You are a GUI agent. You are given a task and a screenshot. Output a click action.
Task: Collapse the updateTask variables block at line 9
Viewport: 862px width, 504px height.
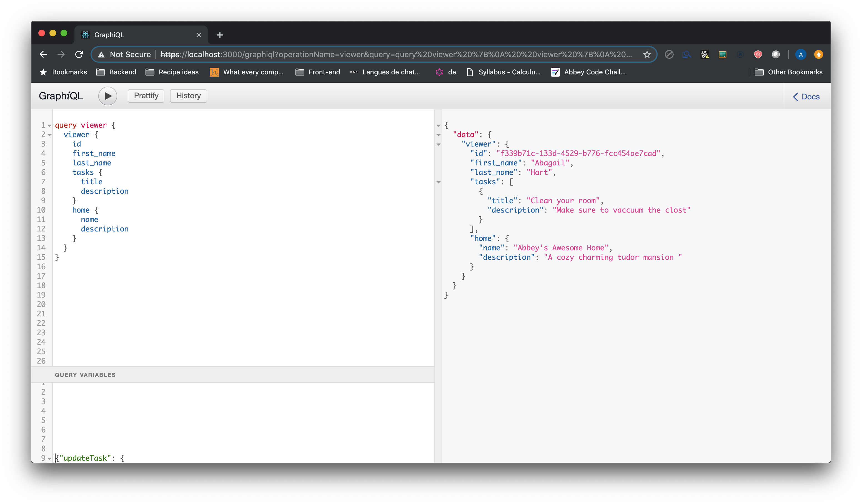[x=50, y=458]
